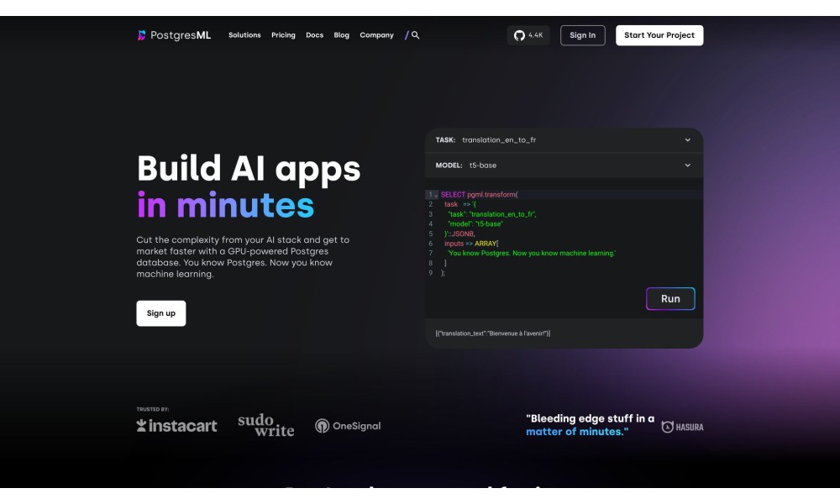The height and width of the screenshot is (504, 840).
Task: Open GitHub repo with 4.4K stars
Action: 528,35
